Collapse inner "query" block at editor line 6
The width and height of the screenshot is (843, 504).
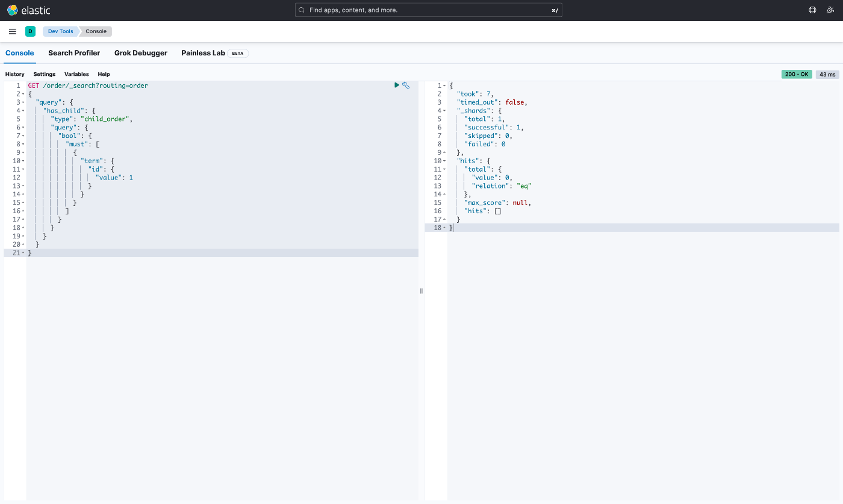(23, 128)
